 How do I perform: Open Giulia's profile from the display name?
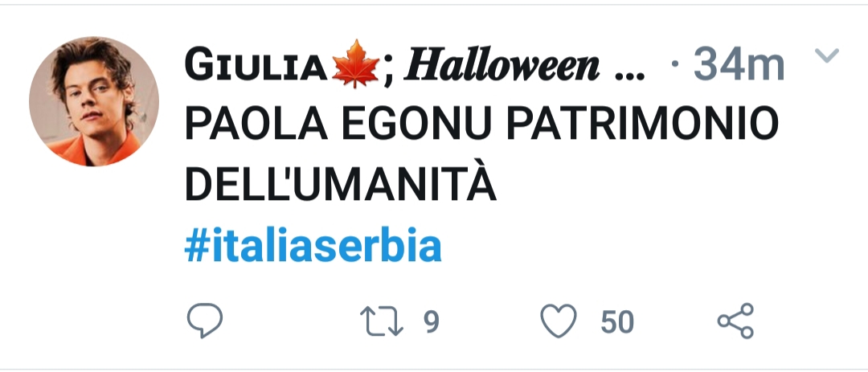tap(256, 66)
